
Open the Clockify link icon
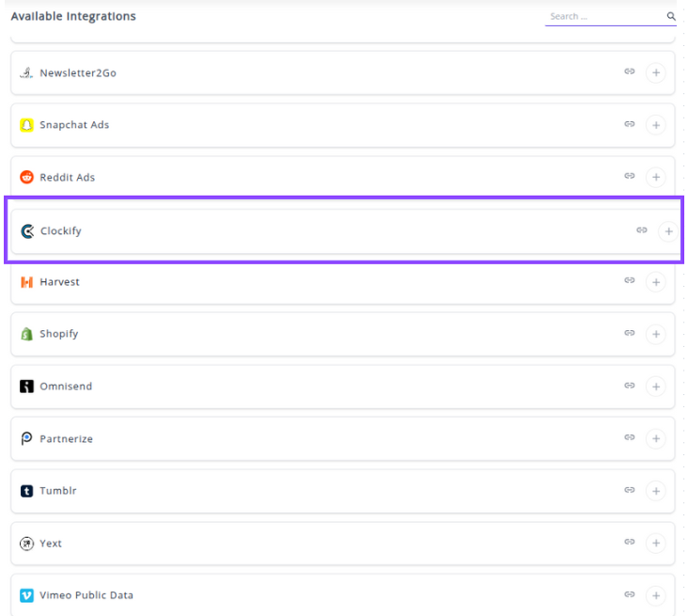point(642,229)
